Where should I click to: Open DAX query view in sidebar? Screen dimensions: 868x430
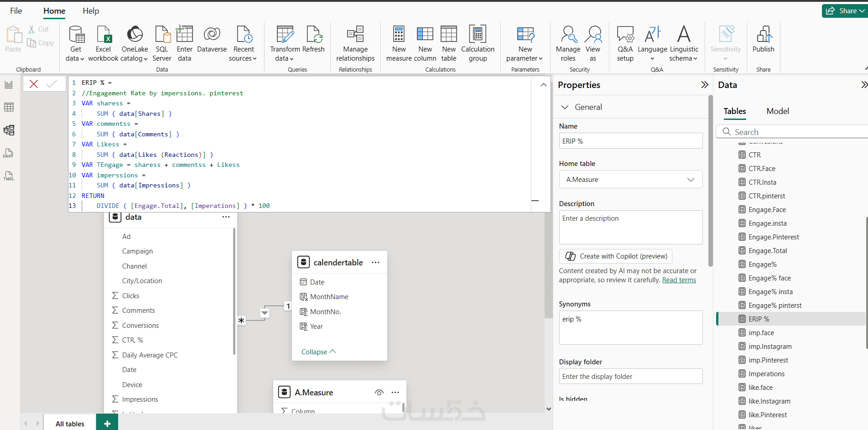[x=9, y=153]
